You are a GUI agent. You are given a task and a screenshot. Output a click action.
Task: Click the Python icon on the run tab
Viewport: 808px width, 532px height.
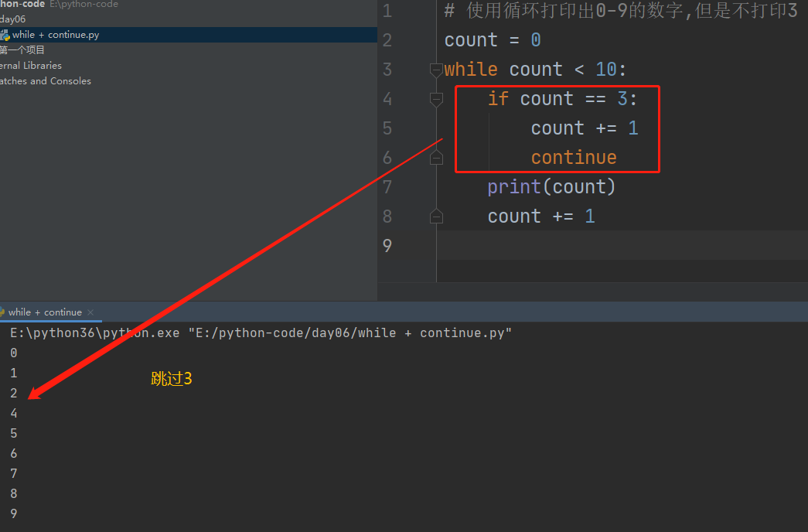tap(2, 312)
